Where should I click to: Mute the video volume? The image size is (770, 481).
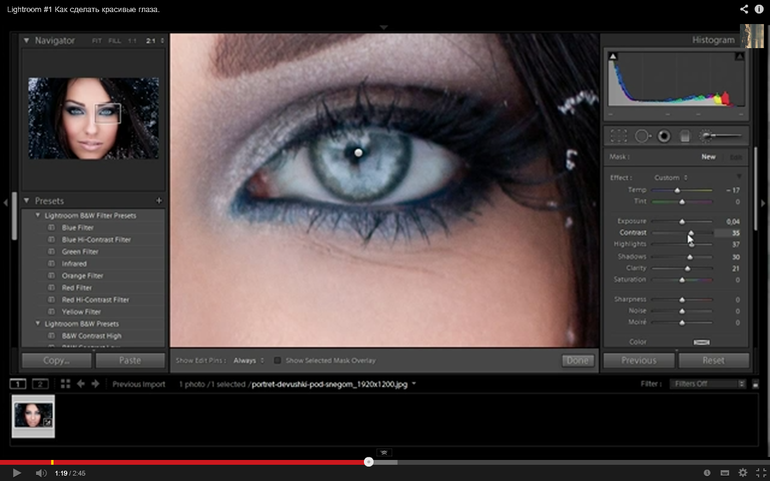pos(41,472)
